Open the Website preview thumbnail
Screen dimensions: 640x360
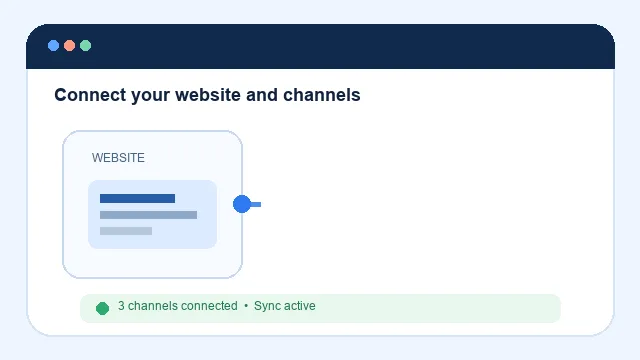coord(152,214)
